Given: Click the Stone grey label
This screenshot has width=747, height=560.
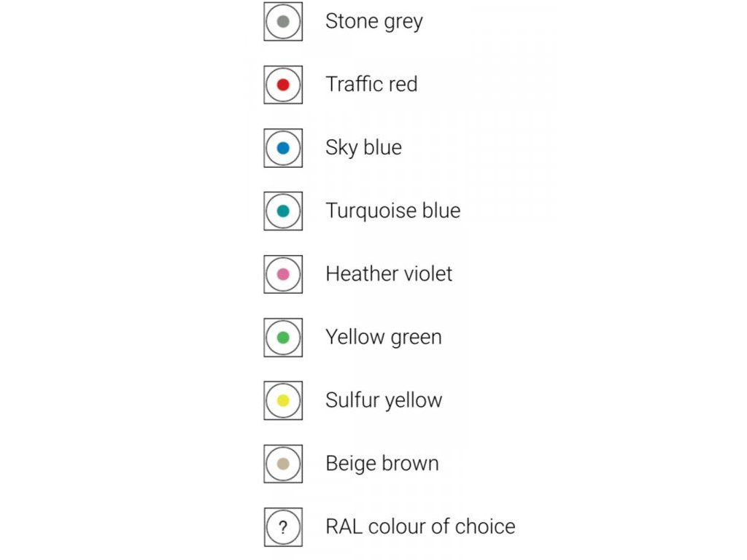Looking at the screenshot, I should coord(374,21).
